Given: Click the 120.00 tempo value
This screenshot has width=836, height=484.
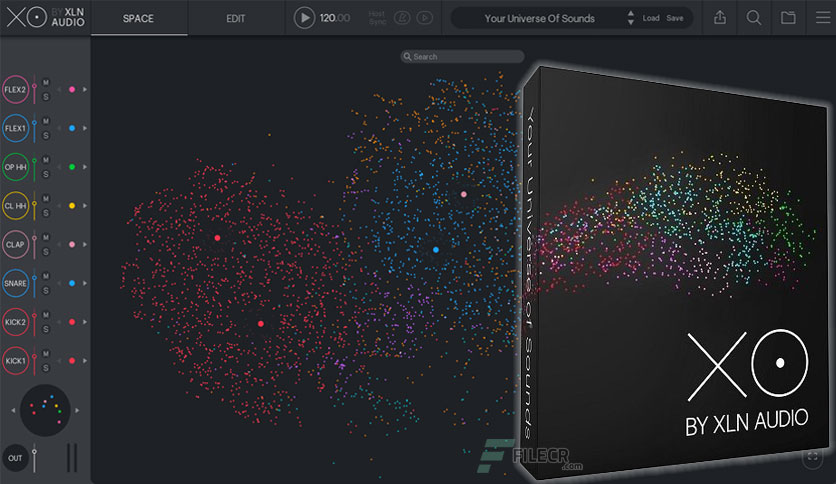Looking at the screenshot, I should click(x=335, y=18).
